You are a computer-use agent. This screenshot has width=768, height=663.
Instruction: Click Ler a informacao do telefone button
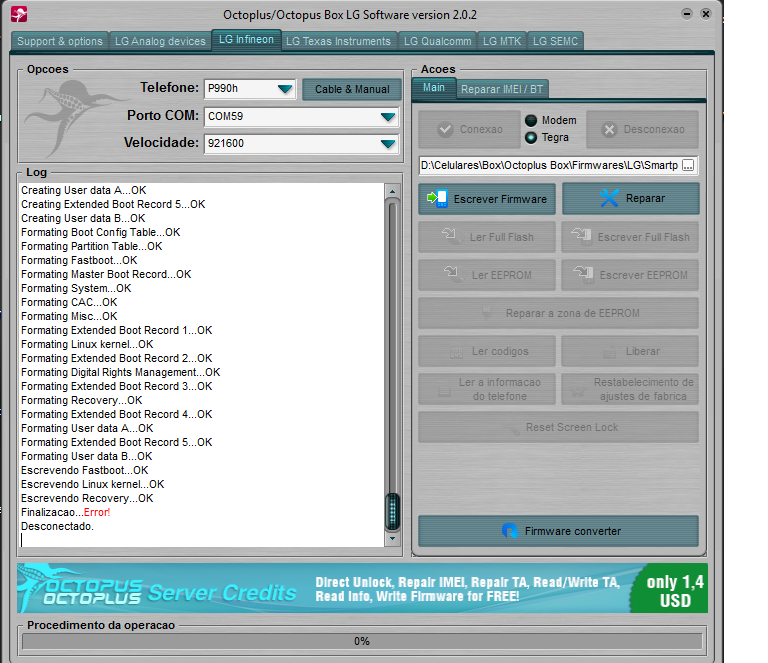coord(487,389)
